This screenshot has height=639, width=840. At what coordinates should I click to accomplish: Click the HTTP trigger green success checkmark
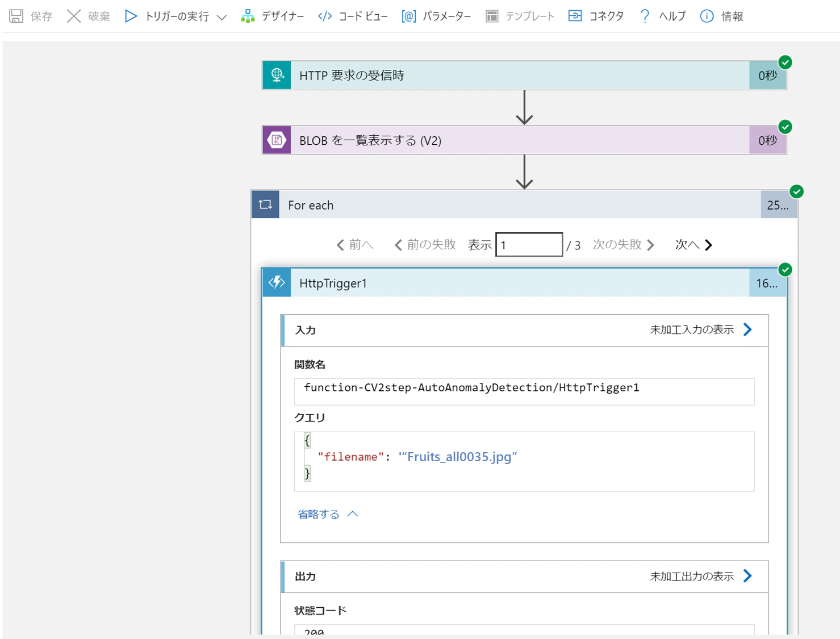(785, 62)
